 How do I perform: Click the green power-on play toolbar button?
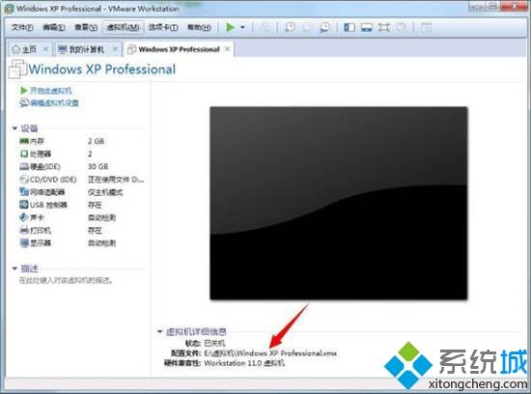coord(231,27)
